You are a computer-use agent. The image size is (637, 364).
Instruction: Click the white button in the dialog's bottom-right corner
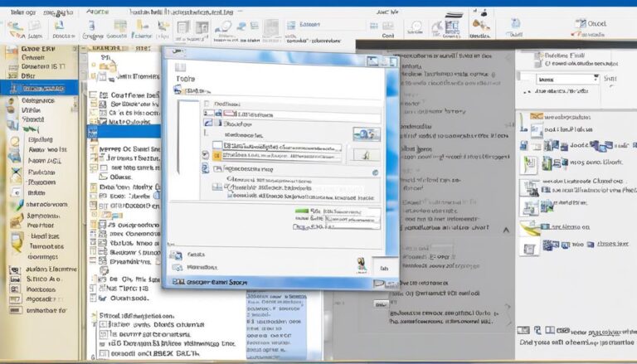382,268
